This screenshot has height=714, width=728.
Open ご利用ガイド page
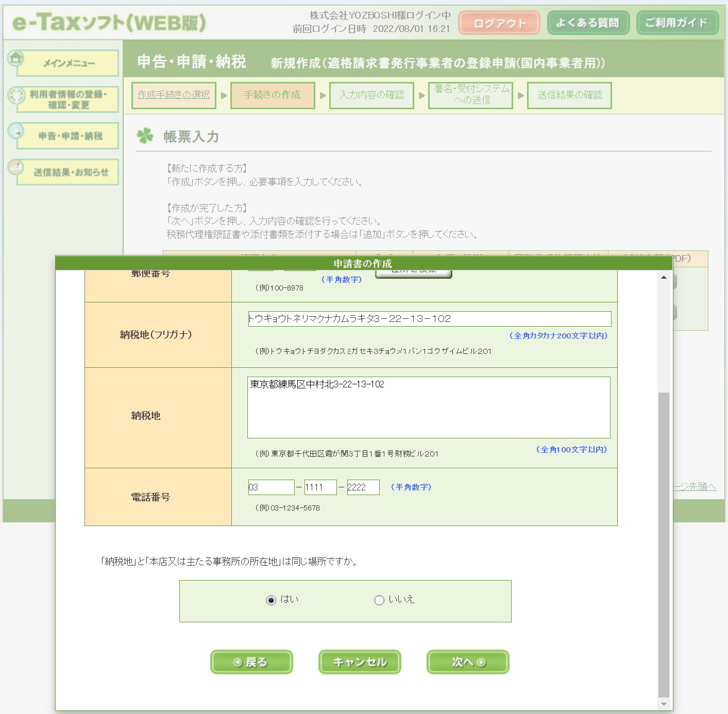pos(677,23)
